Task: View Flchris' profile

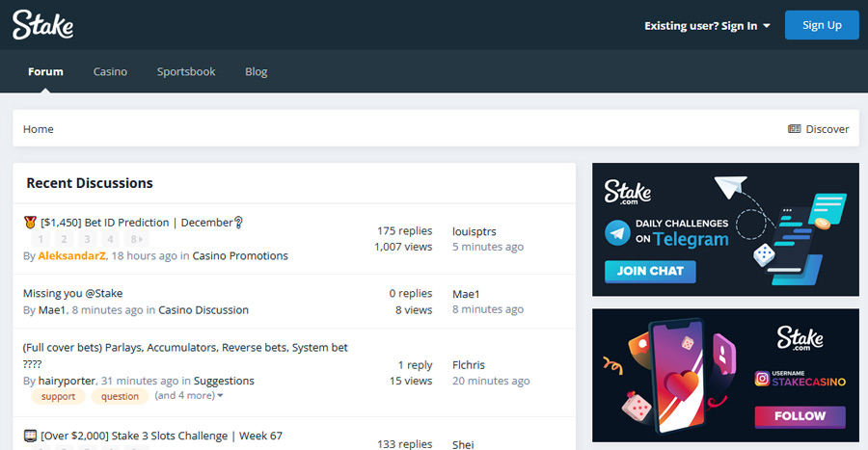Action: point(469,365)
